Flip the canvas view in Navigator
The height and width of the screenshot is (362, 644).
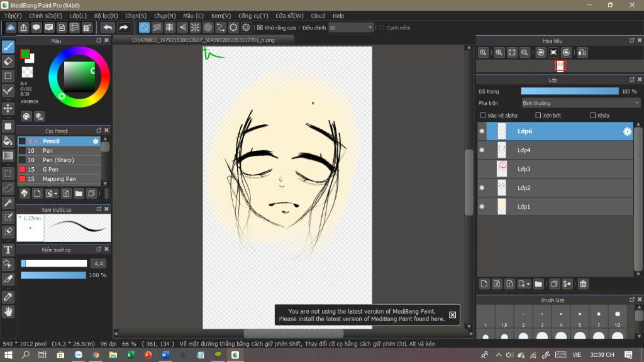pos(582,53)
